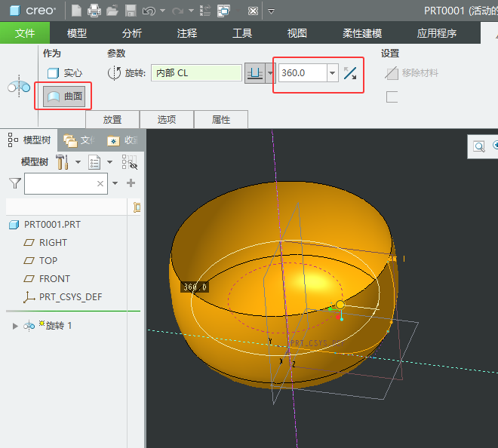Click the flip angle direction icon
498x448 pixels.
(350, 73)
